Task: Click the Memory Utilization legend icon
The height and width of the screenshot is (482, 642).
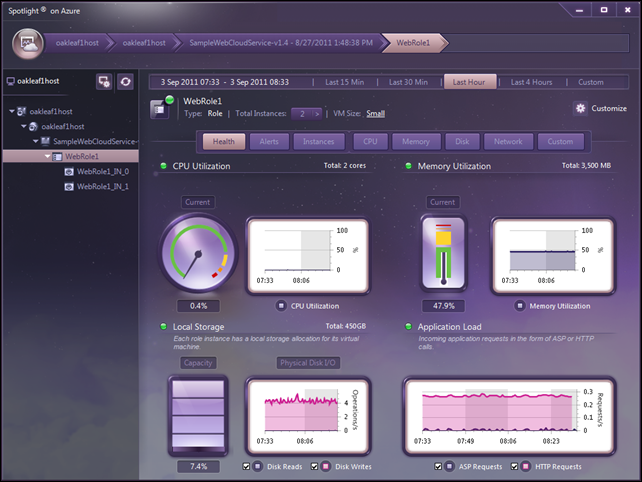Action: (x=520, y=306)
